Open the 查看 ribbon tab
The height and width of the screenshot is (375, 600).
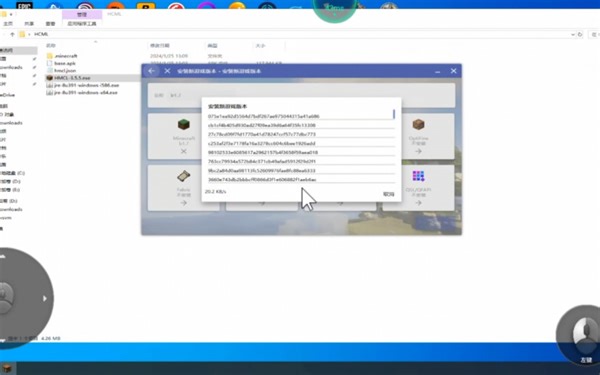[x=50, y=24]
